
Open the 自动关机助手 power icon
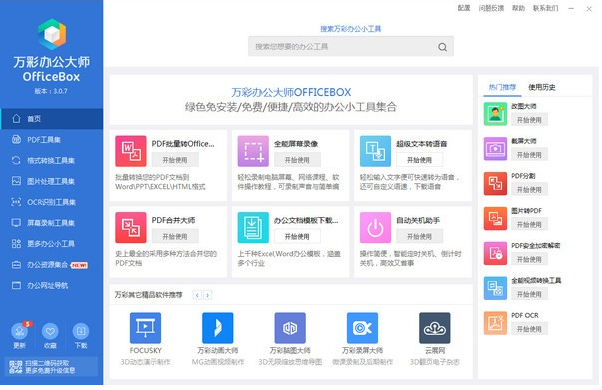pos(375,227)
